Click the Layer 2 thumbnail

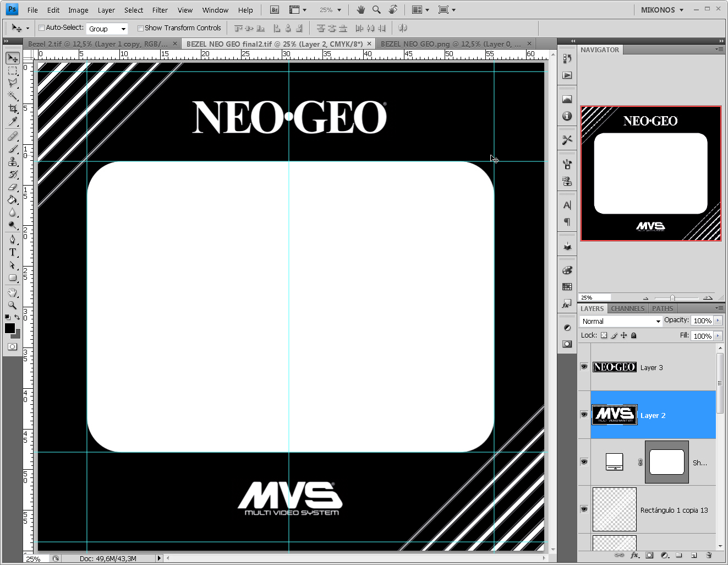pyautogui.click(x=615, y=415)
